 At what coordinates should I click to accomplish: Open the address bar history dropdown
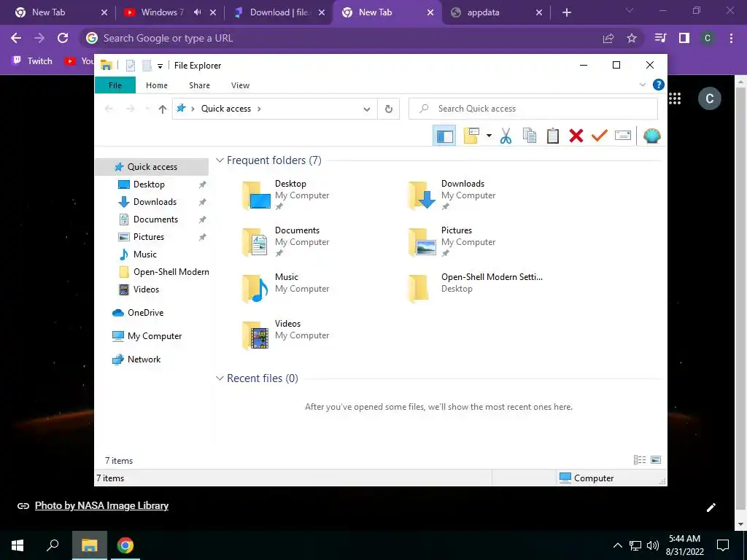[x=366, y=109]
